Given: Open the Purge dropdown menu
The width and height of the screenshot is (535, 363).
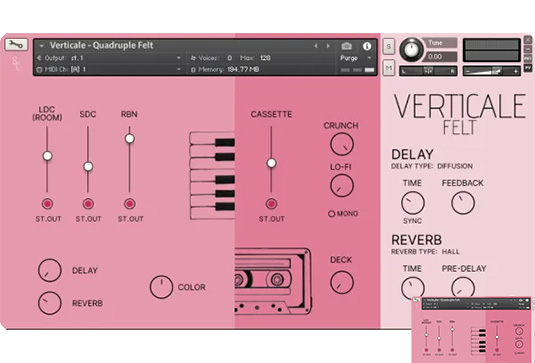Looking at the screenshot, I should [356, 58].
